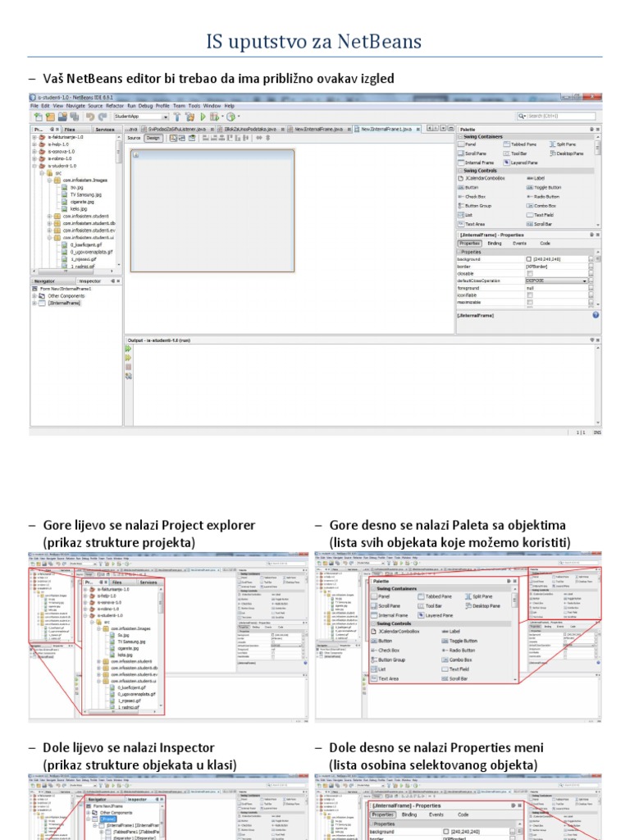The width and height of the screenshot is (630, 840).
Task: Select cigarete.jpg in main project tree
Action: (x=78, y=202)
